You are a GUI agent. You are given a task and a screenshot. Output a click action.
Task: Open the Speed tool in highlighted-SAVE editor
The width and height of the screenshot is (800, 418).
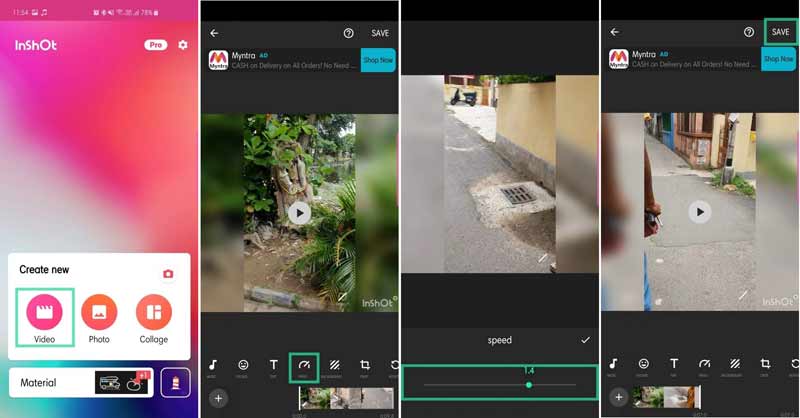704,366
